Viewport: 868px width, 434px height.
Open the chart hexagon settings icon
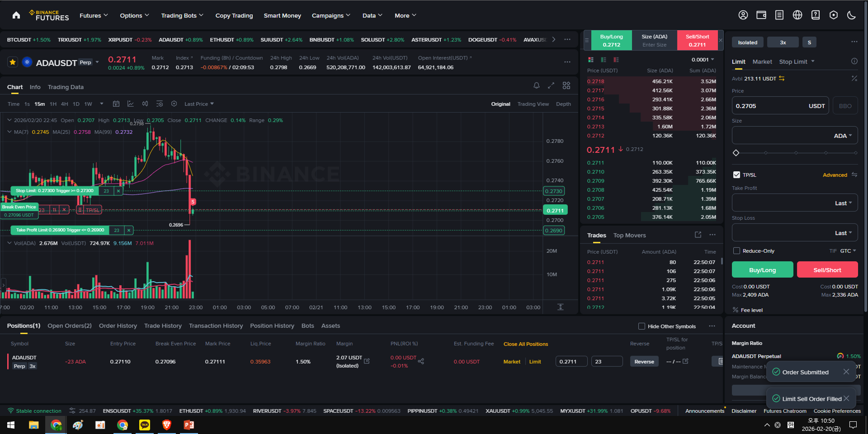(x=174, y=104)
